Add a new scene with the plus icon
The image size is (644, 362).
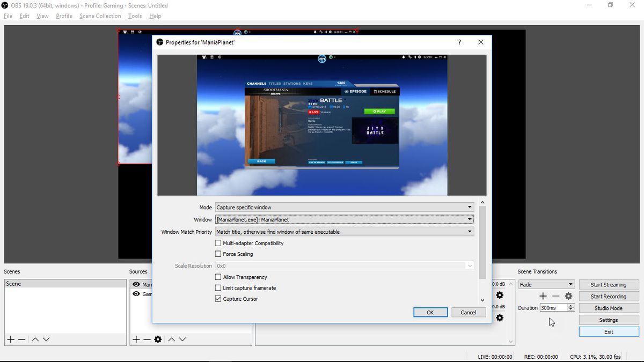(10, 339)
